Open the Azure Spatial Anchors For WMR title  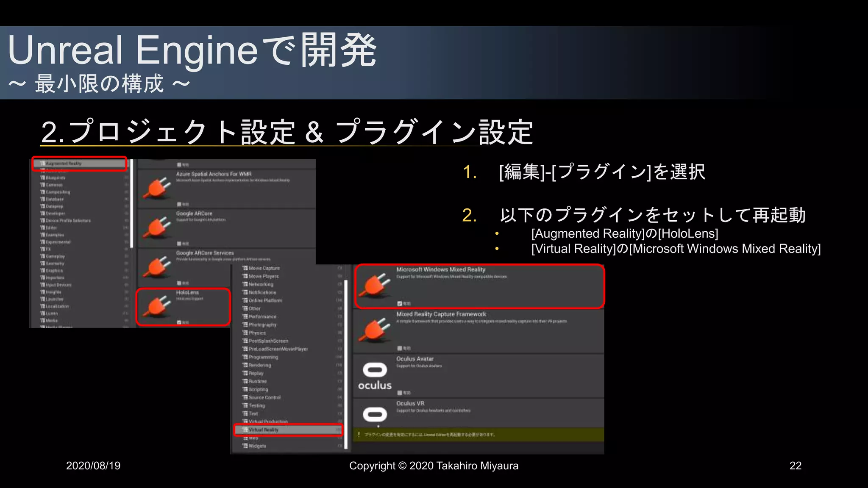click(214, 174)
